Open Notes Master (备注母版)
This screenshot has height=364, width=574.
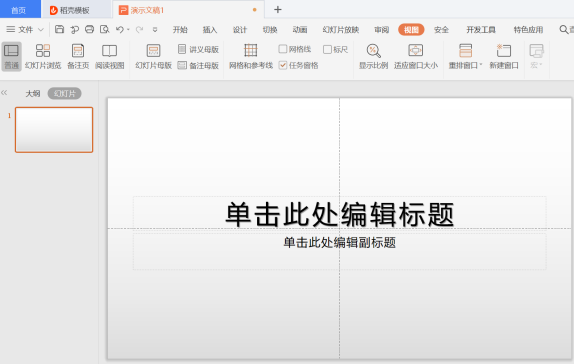point(198,66)
